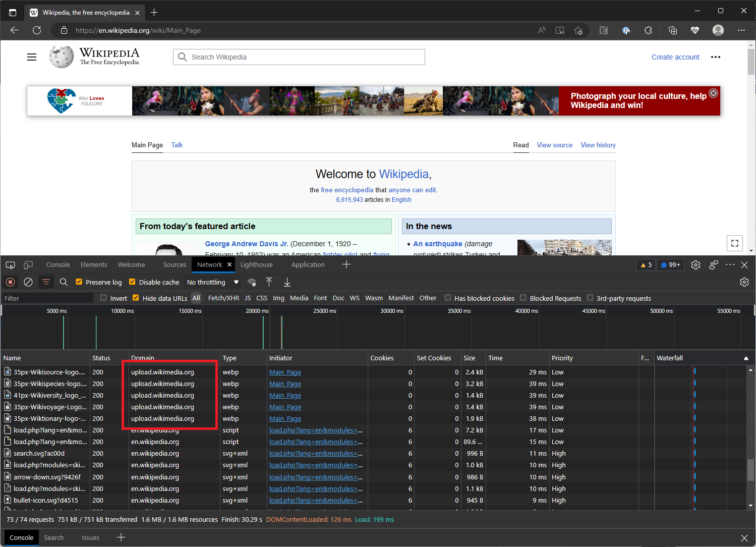Clear the network log
The width and height of the screenshot is (756, 547).
[28, 282]
